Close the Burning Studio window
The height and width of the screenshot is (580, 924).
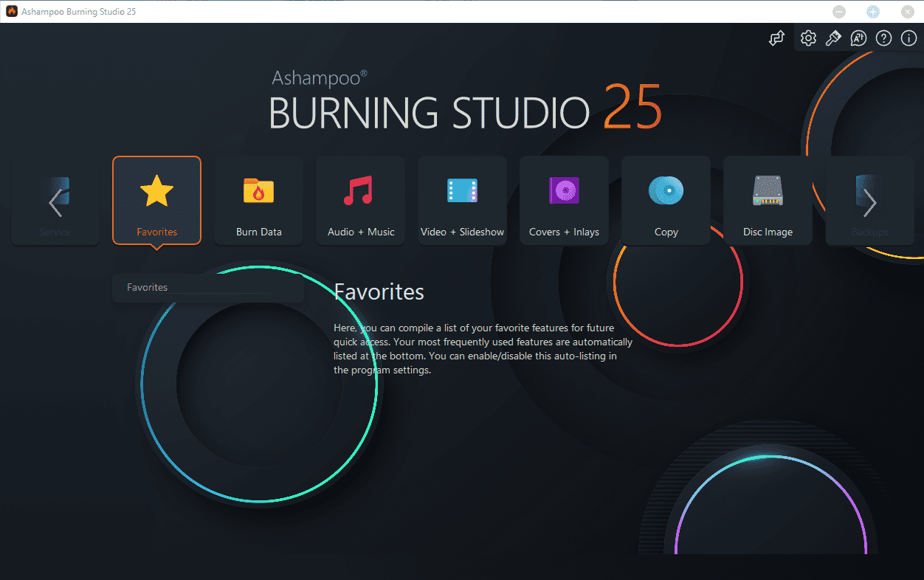908,12
